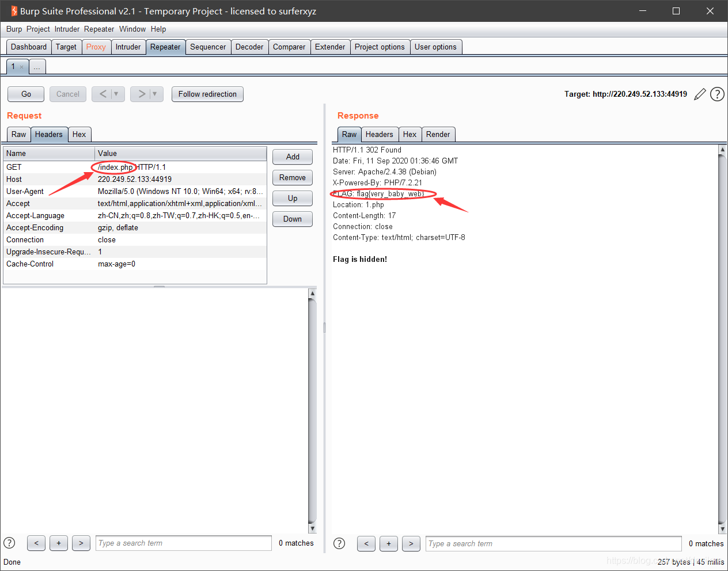
Task: Click 'Flag is hidden!' response text
Action: coord(360,260)
